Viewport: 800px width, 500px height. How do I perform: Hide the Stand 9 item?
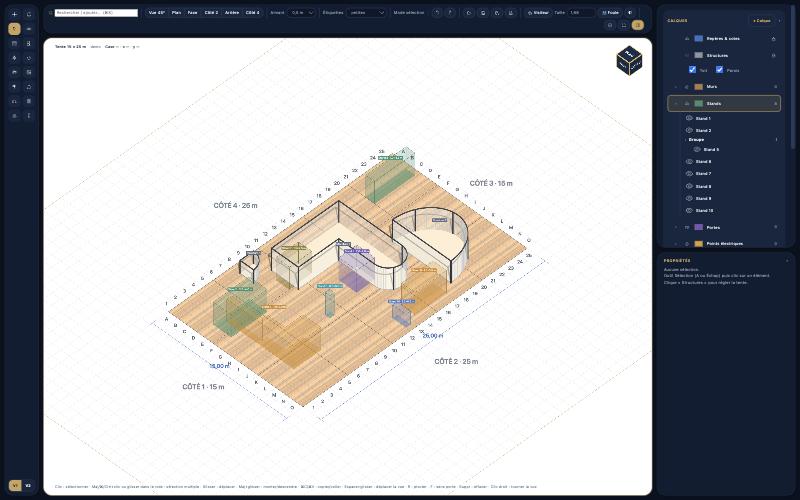click(689, 198)
